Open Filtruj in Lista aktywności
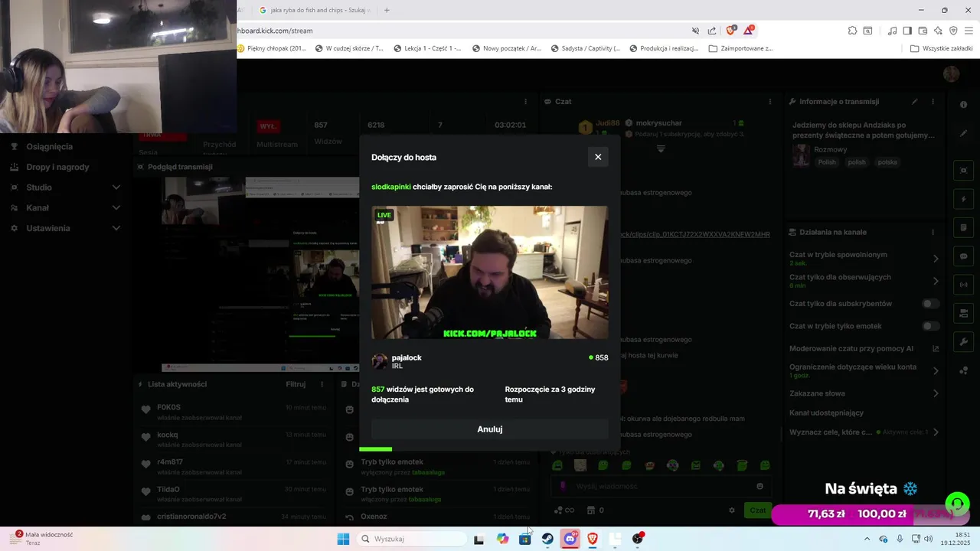980x551 pixels. (x=296, y=384)
